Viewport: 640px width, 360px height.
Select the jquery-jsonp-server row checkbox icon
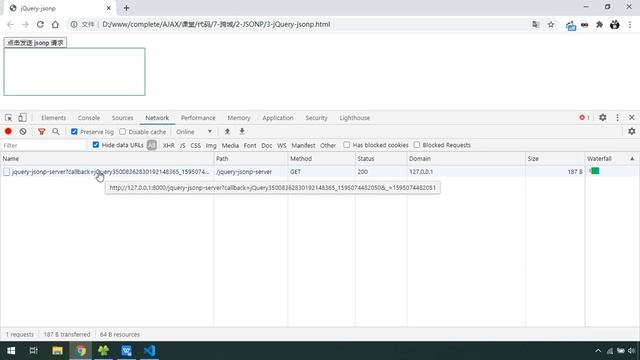tap(7, 172)
